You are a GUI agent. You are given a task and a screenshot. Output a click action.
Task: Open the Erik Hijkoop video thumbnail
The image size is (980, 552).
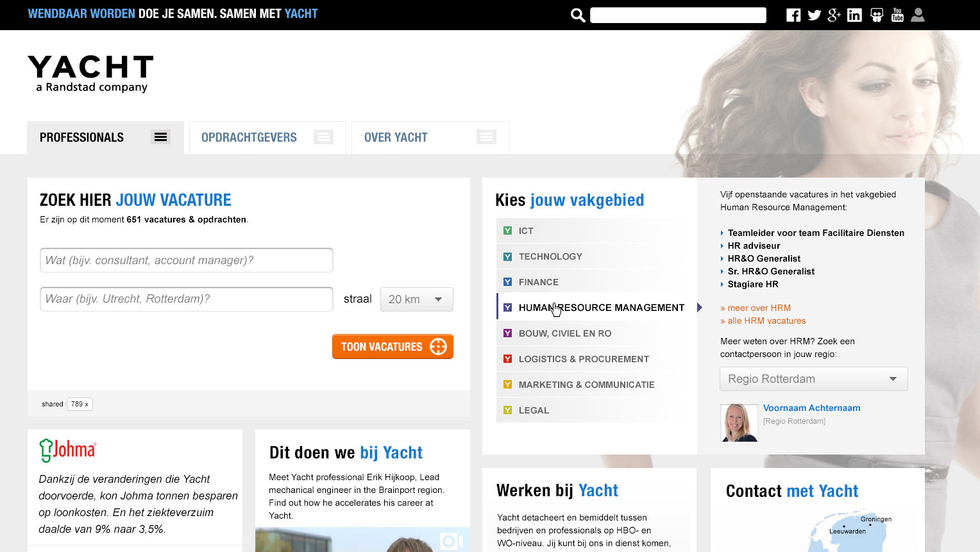point(362,539)
